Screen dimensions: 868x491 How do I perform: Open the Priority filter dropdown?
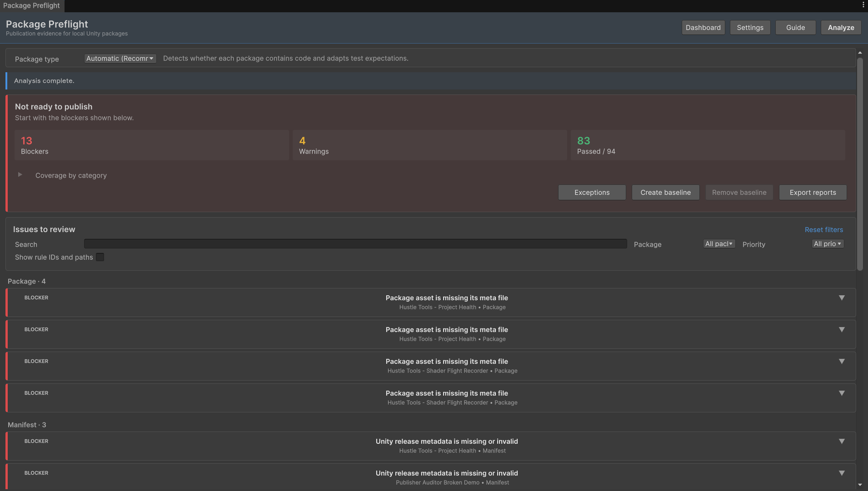pyautogui.click(x=828, y=244)
